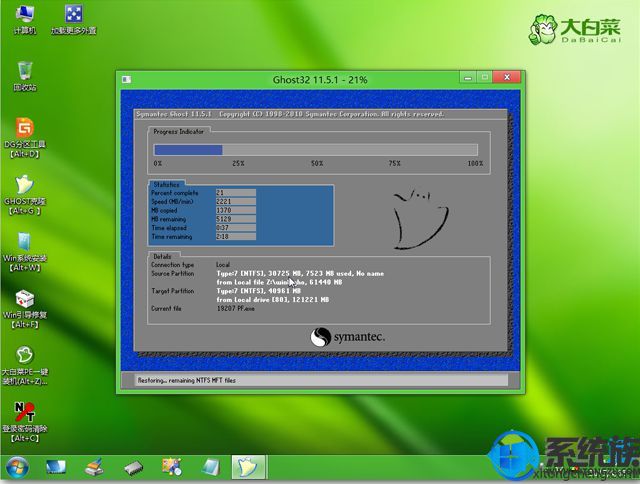Close the Ghost32 window
The height and width of the screenshot is (484, 640).
point(507,77)
